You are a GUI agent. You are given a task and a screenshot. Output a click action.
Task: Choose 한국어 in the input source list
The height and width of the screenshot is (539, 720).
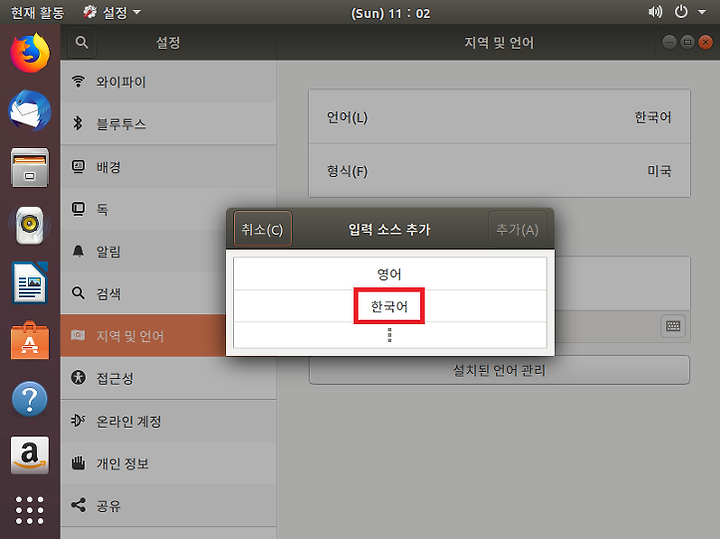click(390, 306)
